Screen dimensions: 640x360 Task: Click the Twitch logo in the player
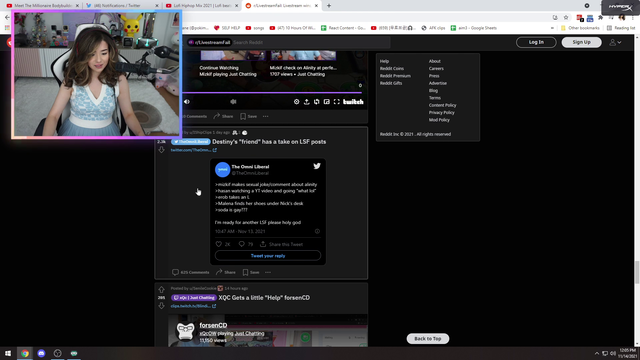click(x=353, y=102)
